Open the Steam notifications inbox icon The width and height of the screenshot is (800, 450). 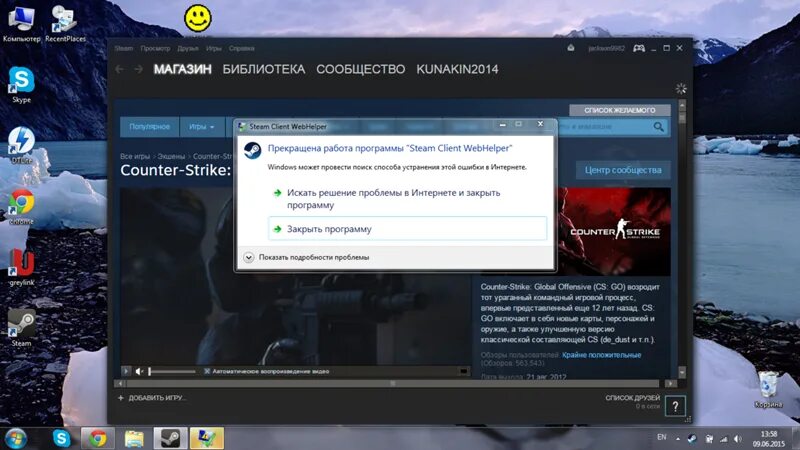coord(571,48)
